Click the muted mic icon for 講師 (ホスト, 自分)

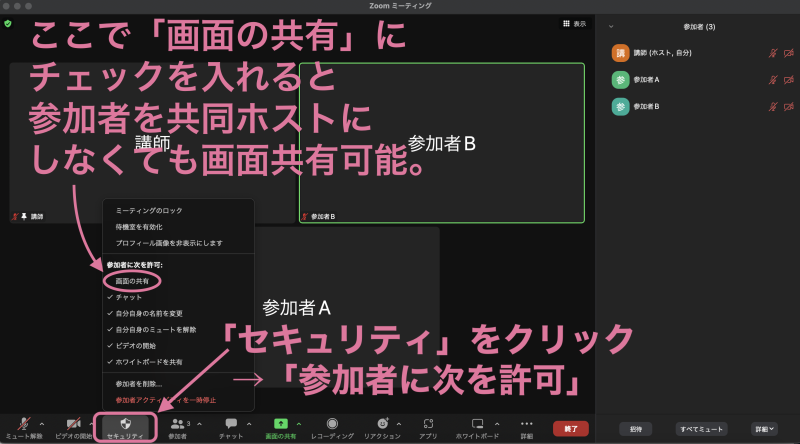point(773,53)
